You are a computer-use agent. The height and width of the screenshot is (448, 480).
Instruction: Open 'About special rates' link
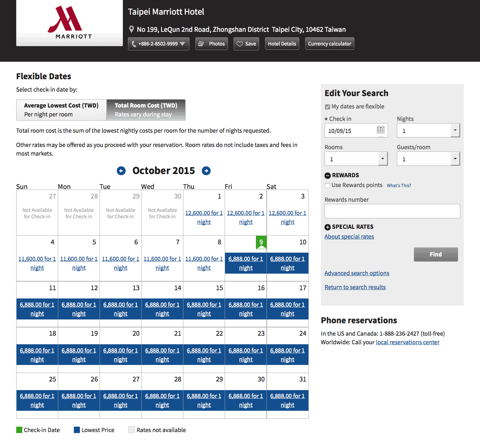[x=349, y=236]
